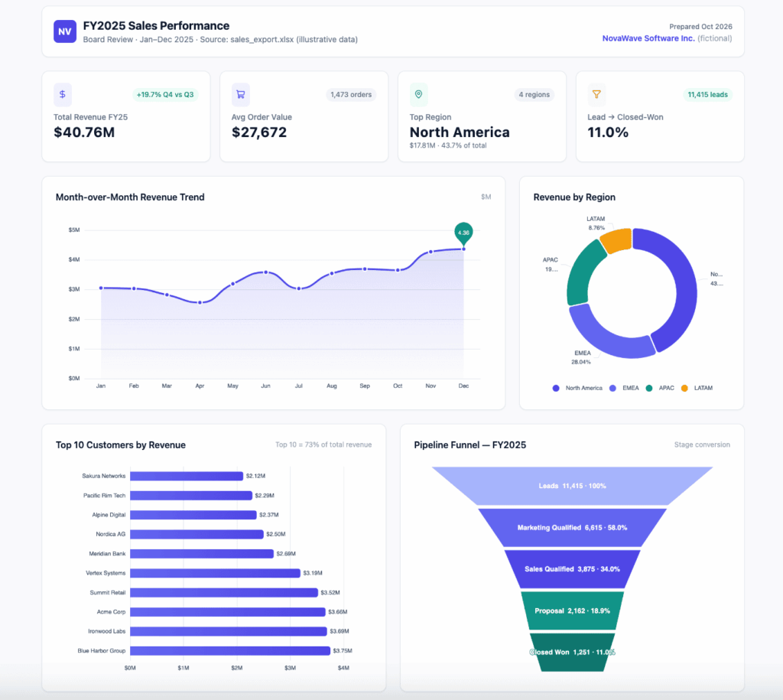Toggle LATAM legend item
Screen dimensions: 783x700
point(697,388)
